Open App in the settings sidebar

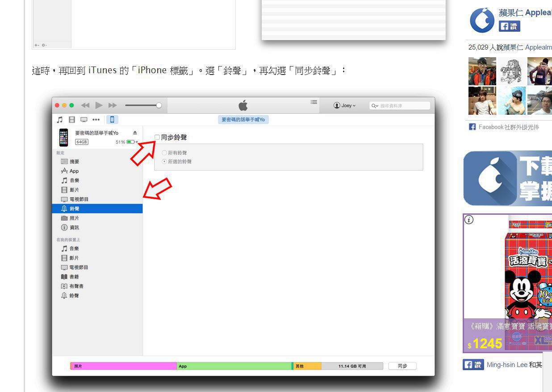97,171
